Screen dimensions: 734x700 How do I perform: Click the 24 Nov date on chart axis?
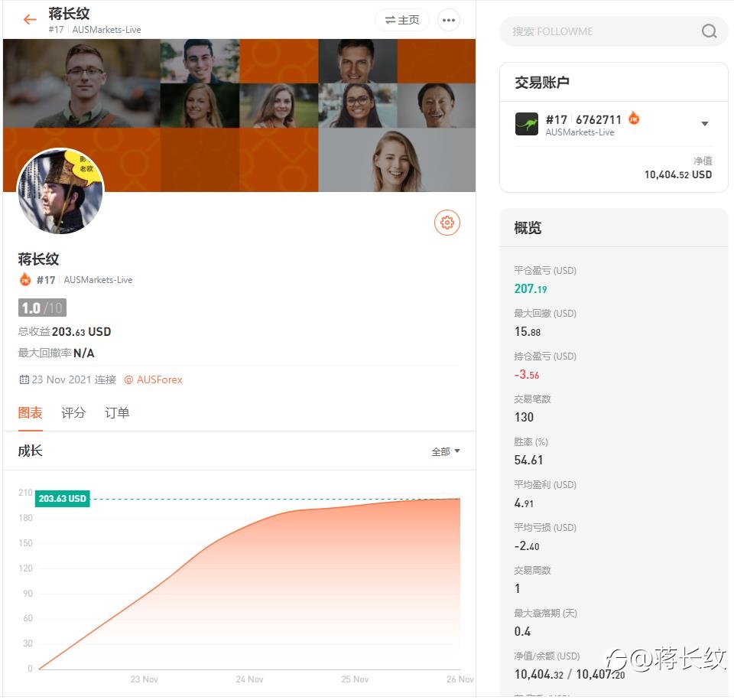pos(249,679)
